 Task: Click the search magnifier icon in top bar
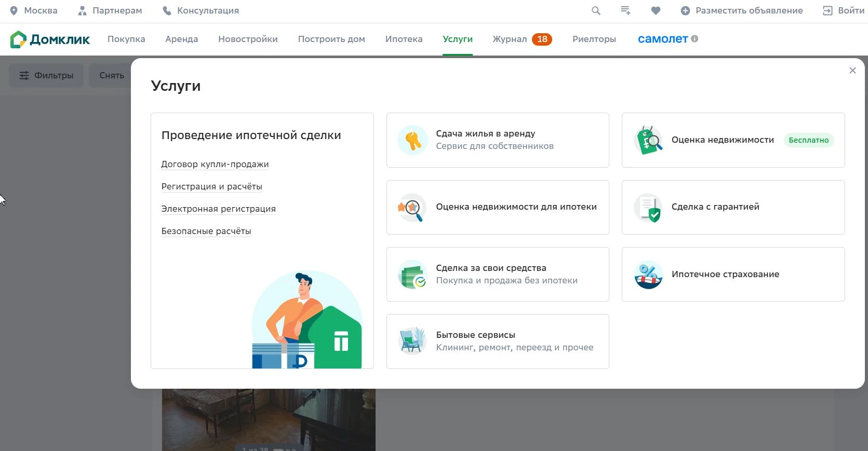pos(596,11)
